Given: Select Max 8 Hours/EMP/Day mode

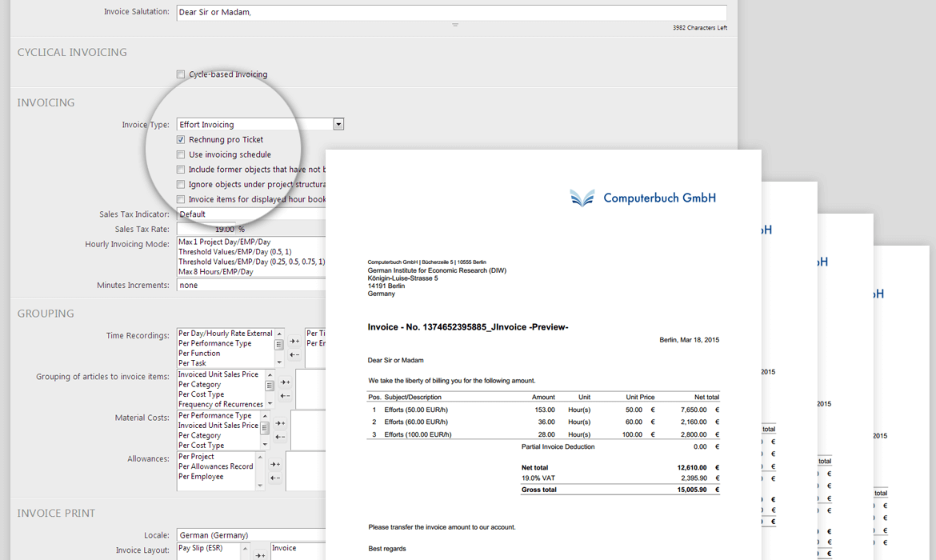Looking at the screenshot, I should point(215,272).
